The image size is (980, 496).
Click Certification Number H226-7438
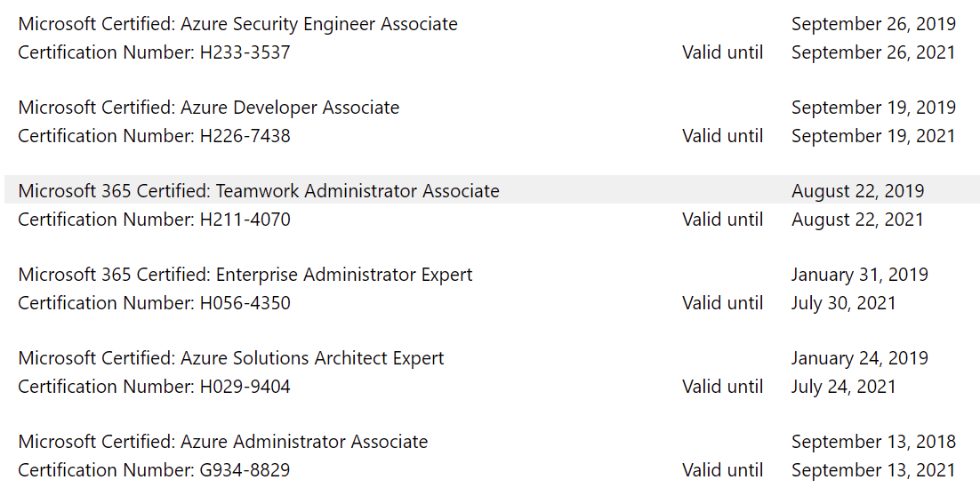[x=154, y=136]
